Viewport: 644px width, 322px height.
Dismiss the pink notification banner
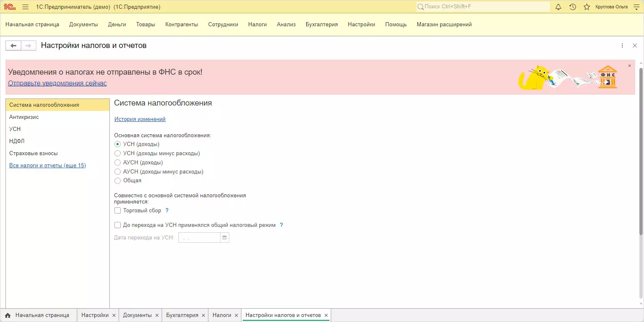pyautogui.click(x=629, y=66)
